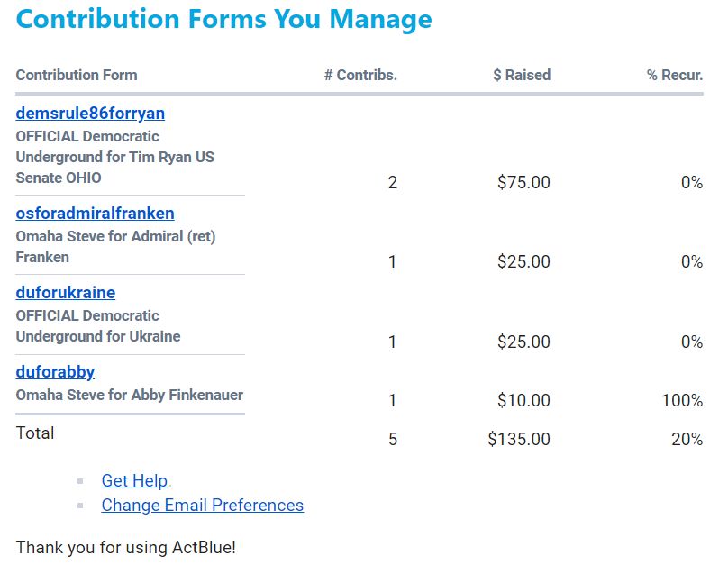Select the % Recur. column header
728x565 pixels.
point(674,76)
